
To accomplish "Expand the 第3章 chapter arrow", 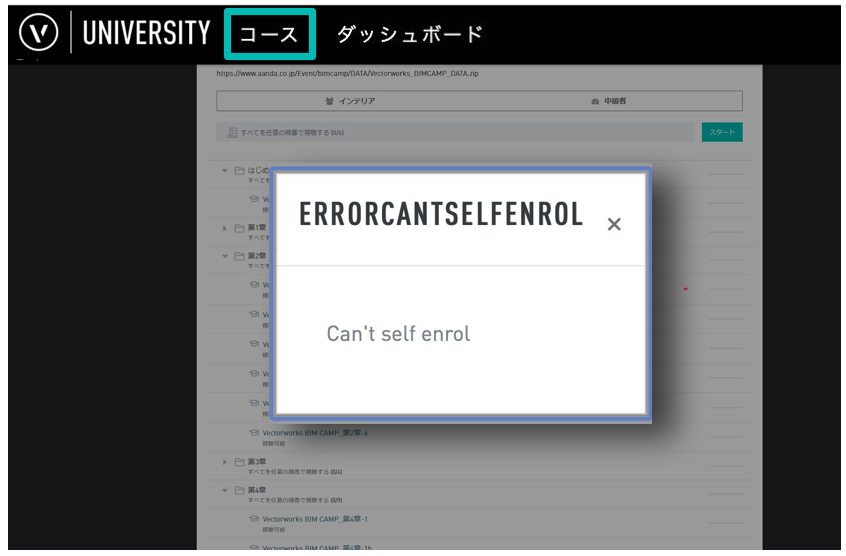I will coord(225,462).
